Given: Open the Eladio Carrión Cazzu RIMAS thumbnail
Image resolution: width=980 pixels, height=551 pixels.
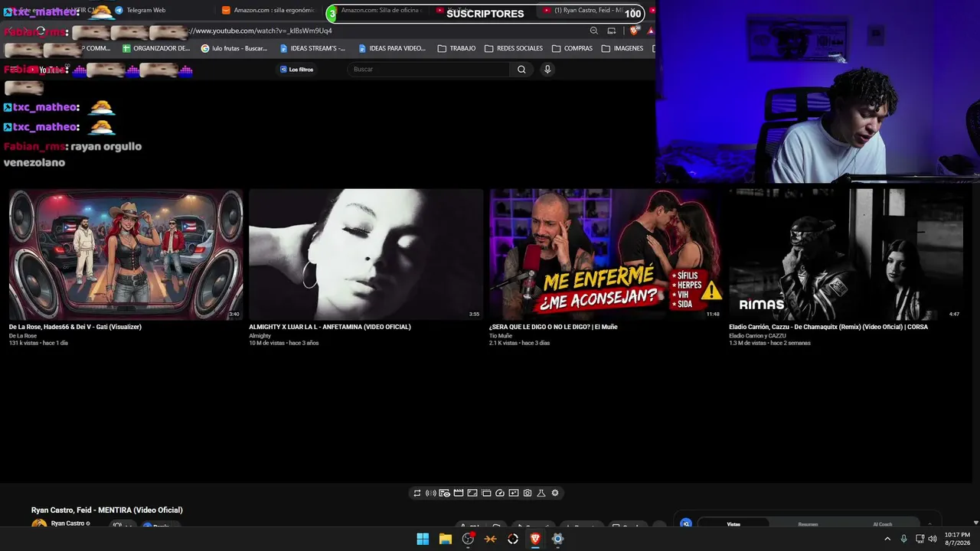Looking at the screenshot, I should 846,254.
